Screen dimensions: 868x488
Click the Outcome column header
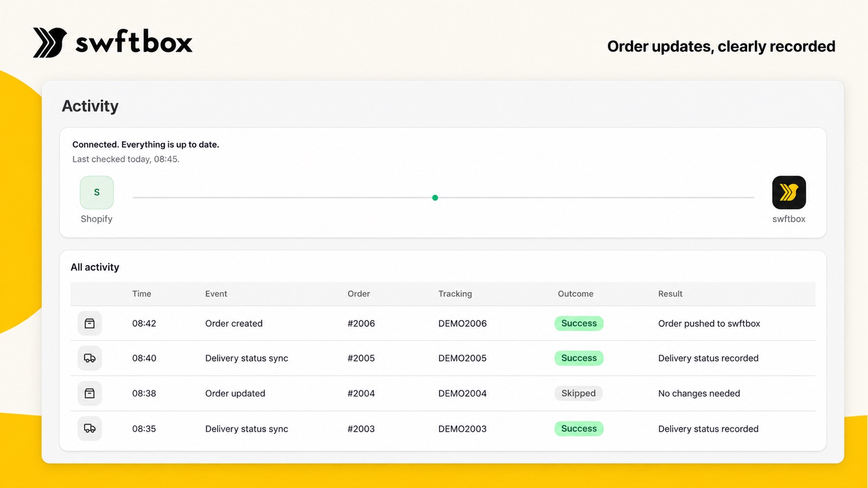tap(576, 294)
